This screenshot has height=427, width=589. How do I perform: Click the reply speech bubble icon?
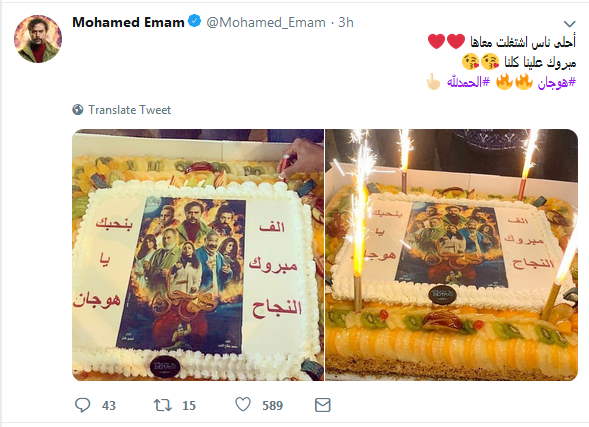pyautogui.click(x=83, y=405)
